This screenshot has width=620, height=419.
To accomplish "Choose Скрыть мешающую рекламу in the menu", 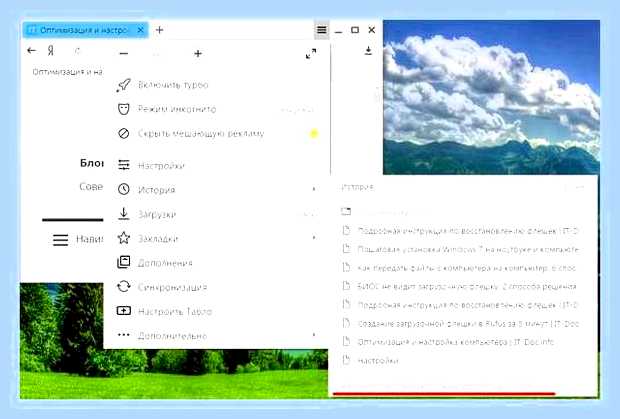I will 215,134.
